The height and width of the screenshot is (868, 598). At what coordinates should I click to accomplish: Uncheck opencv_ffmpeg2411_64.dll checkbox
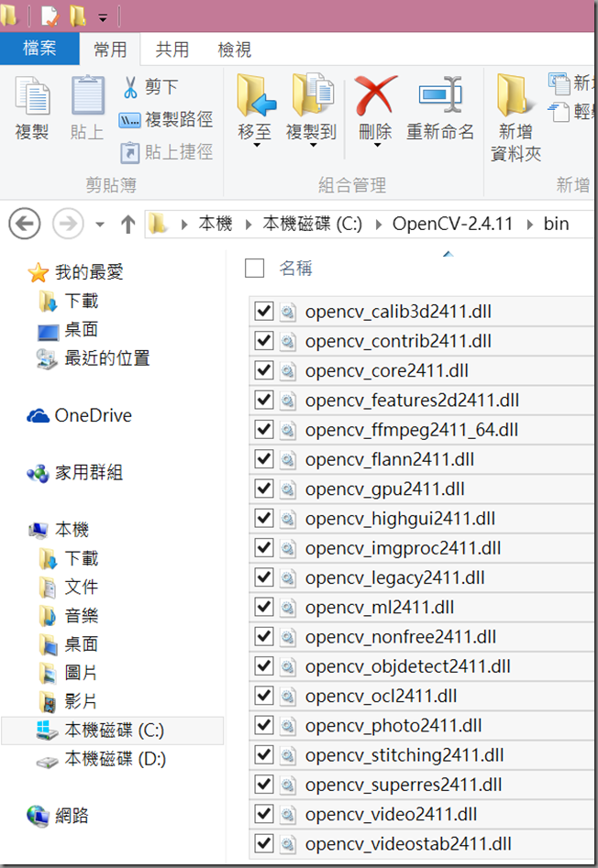[264, 429]
